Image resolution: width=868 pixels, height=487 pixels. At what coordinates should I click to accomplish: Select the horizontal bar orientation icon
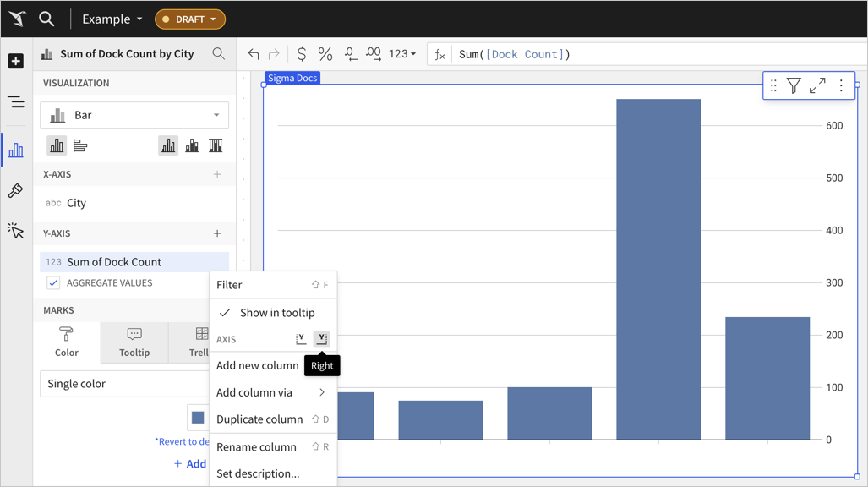tap(80, 146)
